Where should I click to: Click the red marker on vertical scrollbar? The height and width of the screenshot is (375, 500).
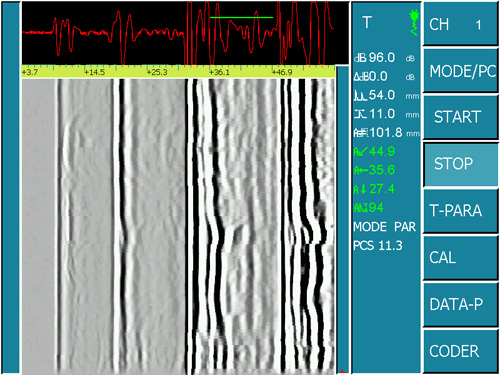[x=343, y=371]
